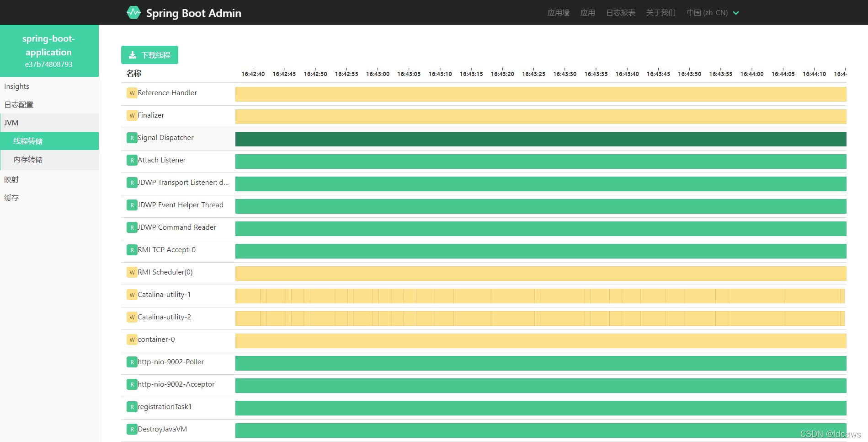
Task: Click the 下载线程 download button
Action: [x=149, y=55]
